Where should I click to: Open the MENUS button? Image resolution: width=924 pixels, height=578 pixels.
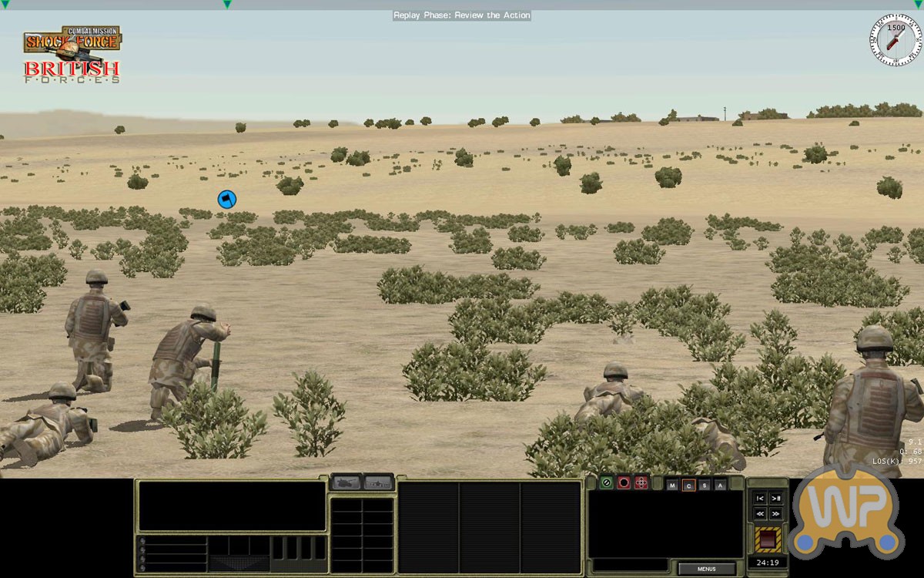[706, 569]
